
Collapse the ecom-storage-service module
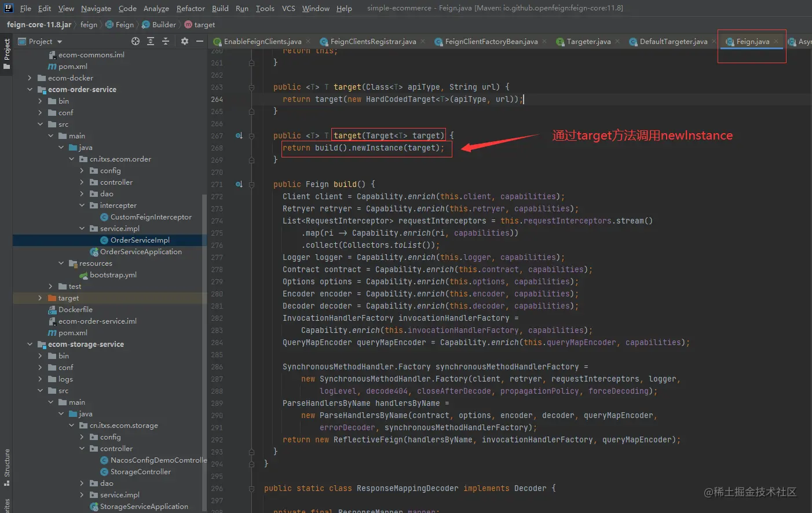coord(30,345)
